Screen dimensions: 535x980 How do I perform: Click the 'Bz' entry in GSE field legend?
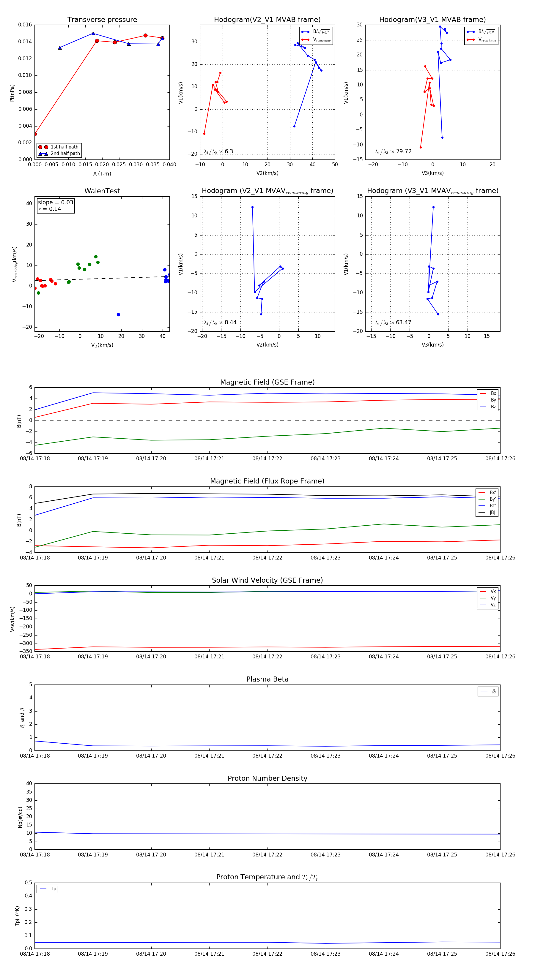tap(488, 407)
